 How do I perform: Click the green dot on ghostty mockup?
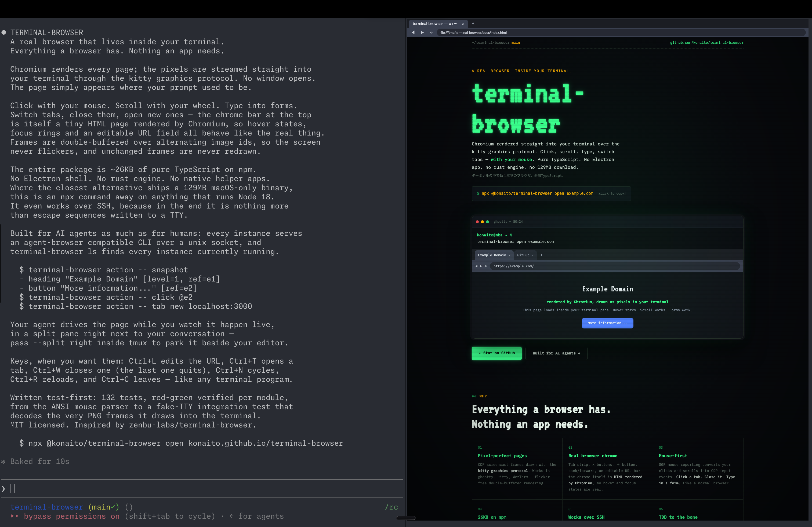click(488, 222)
